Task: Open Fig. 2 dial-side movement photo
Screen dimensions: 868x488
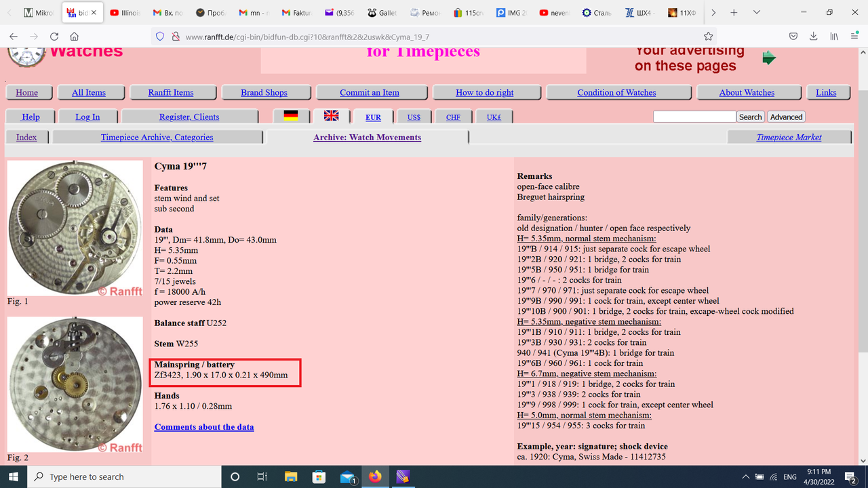Action: (x=75, y=384)
